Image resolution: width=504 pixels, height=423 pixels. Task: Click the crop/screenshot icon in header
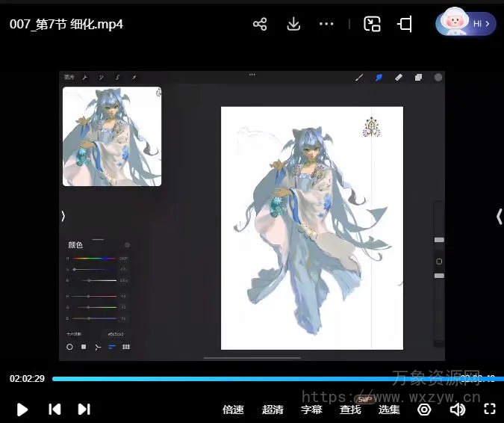(x=405, y=24)
